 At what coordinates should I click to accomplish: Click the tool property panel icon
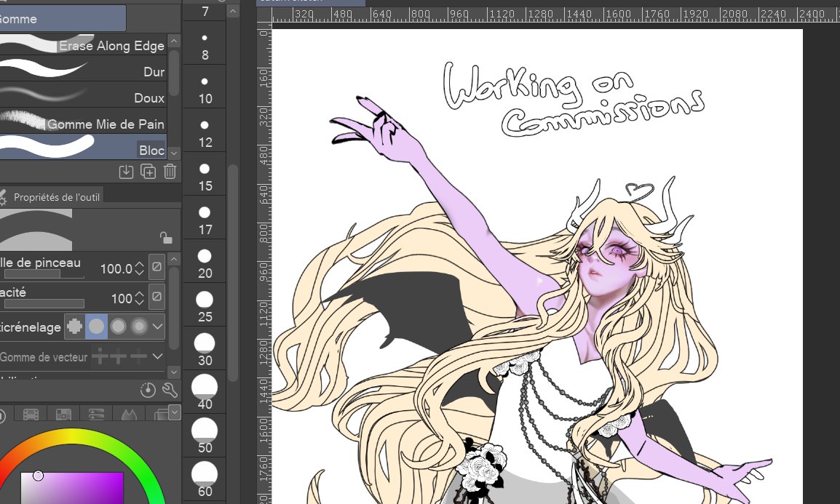3,197
